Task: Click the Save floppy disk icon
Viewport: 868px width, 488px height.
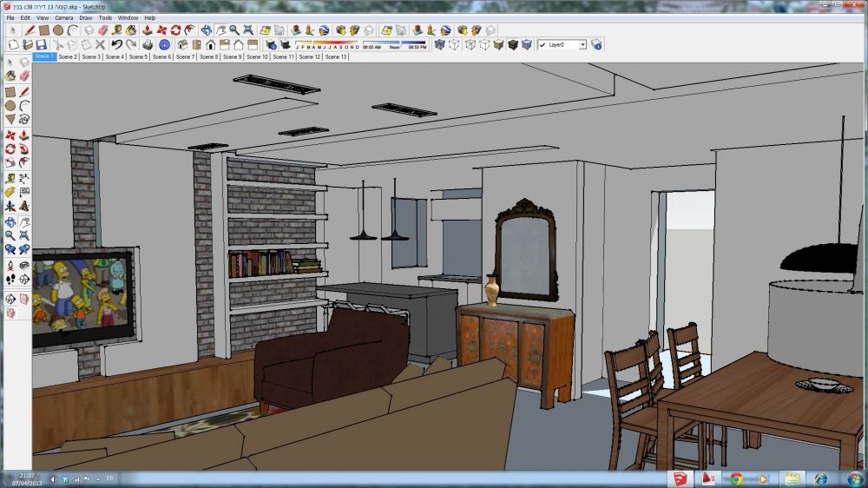Action: pyautogui.click(x=41, y=44)
